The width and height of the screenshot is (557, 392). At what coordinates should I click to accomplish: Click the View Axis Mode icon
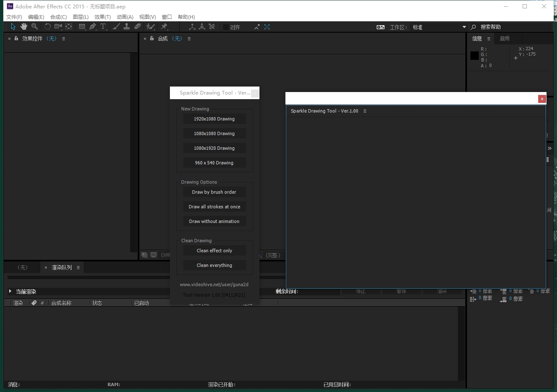212,27
